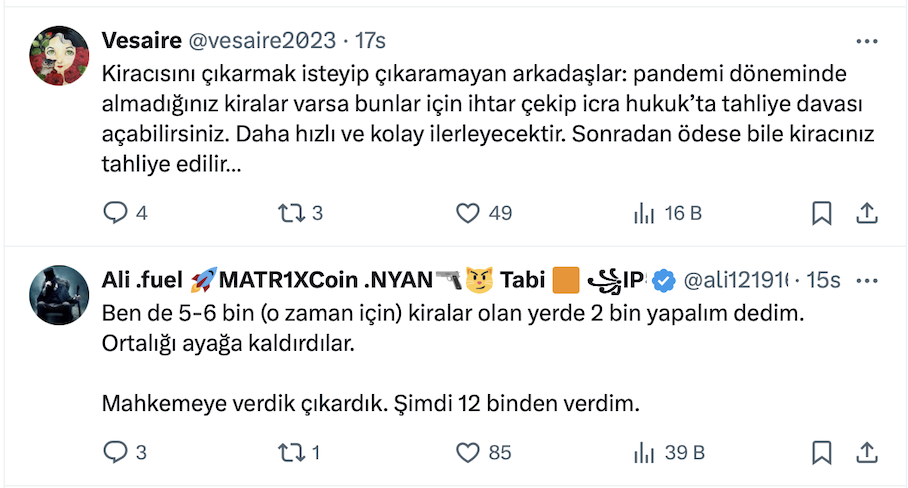Image resolution: width=908 pixels, height=488 pixels.
Task: Open the @vesaire2023 handle link
Action: coord(260,40)
